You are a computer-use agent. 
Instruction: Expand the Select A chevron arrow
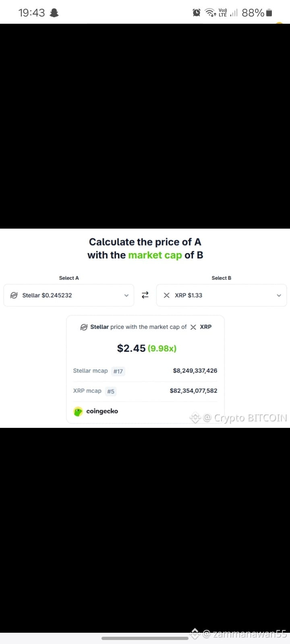coord(126,295)
